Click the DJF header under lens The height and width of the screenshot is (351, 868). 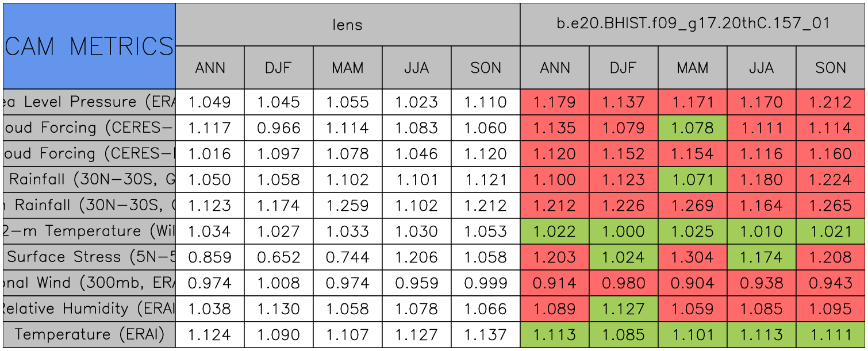[x=278, y=68]
